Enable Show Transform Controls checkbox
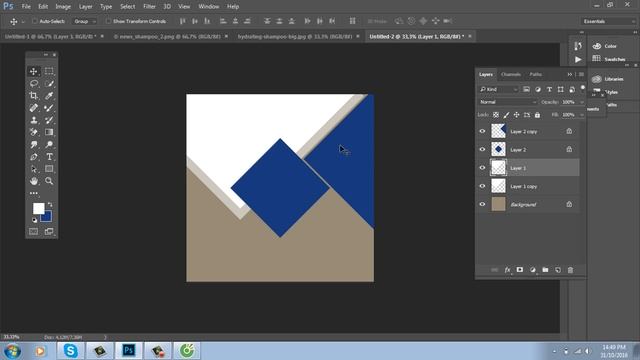The height and width of the screenshot is (360, 640). point(108,21)
